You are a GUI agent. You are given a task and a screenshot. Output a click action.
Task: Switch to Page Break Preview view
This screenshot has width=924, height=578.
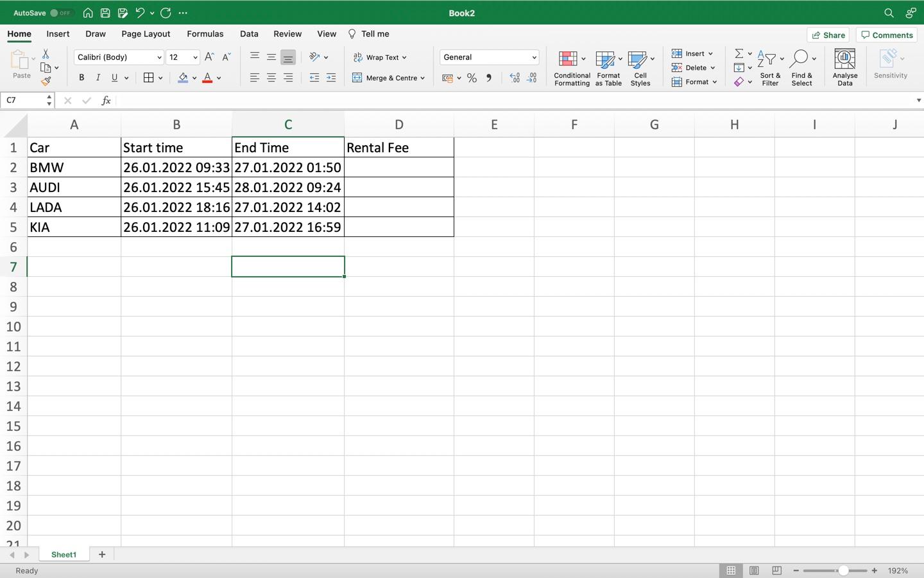(x=776, y=570)
